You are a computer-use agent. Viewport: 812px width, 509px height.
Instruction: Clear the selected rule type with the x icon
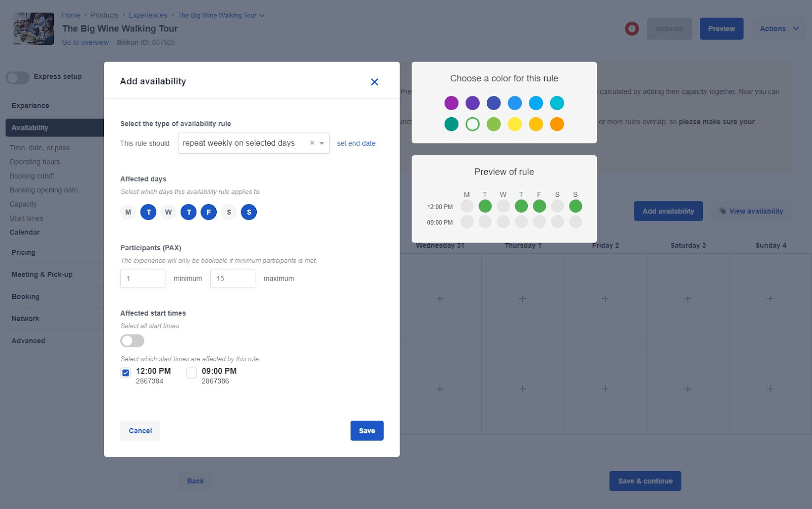[312, 143]
